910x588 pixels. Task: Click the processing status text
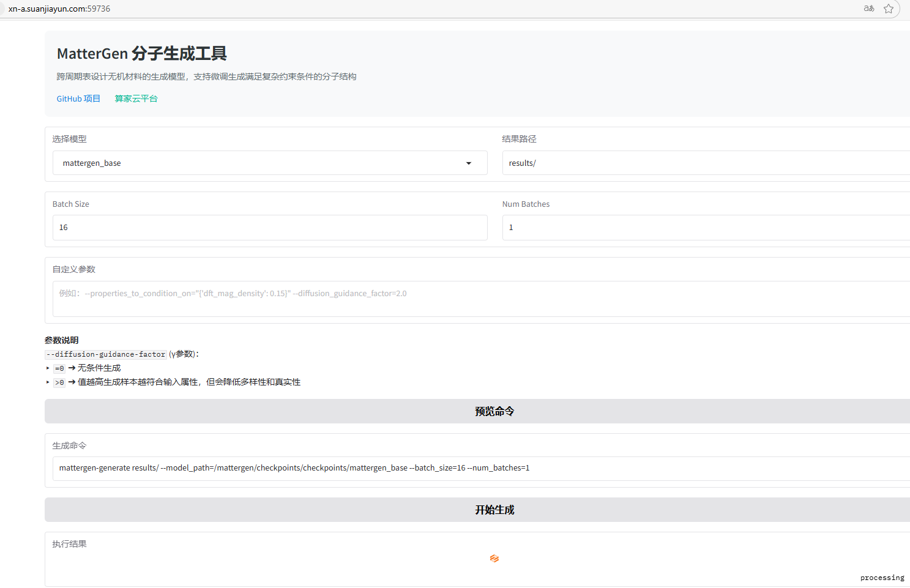[x=882, y=578]
